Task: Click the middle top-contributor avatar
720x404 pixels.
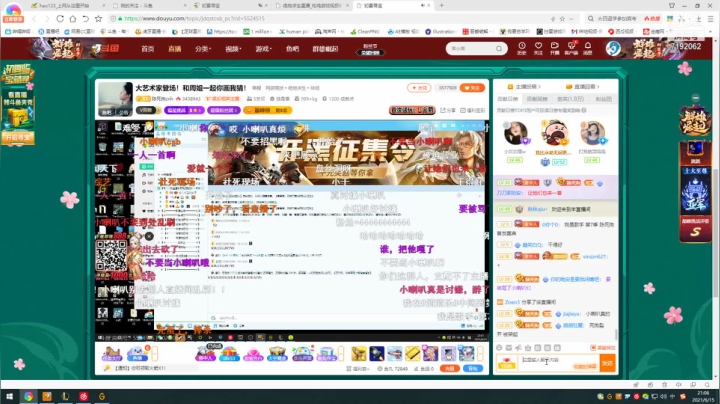Action: click(554, 133)
